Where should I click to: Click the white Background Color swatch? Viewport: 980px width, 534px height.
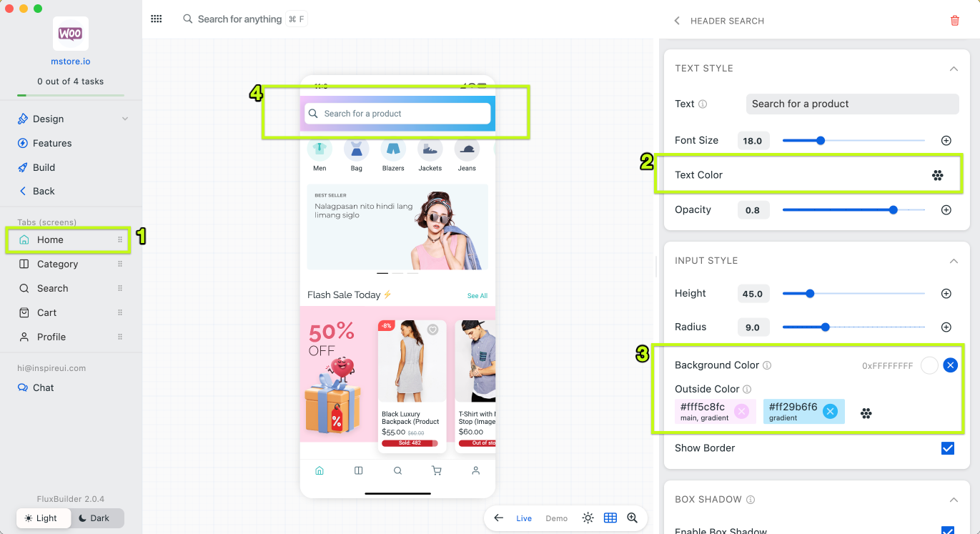pos(929,365)
